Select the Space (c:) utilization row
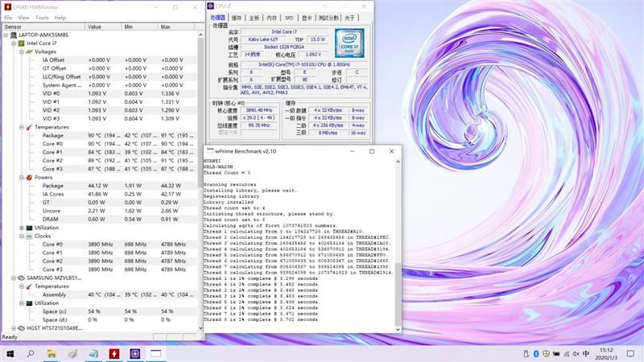 (x=98, y=311)
